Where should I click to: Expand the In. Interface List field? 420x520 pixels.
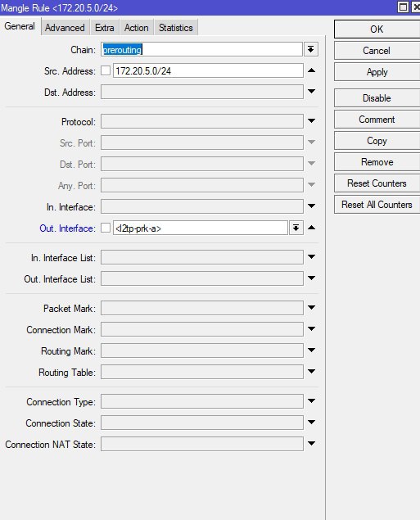click(311, 256)
